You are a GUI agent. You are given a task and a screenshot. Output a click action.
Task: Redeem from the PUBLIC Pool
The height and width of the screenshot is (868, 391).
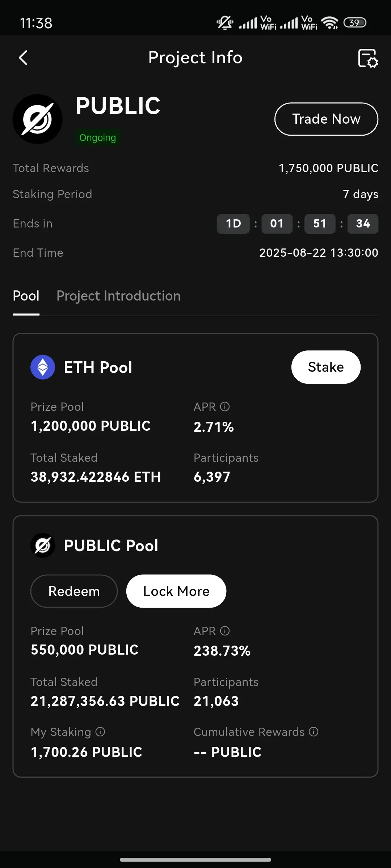(x=74, y=591)
